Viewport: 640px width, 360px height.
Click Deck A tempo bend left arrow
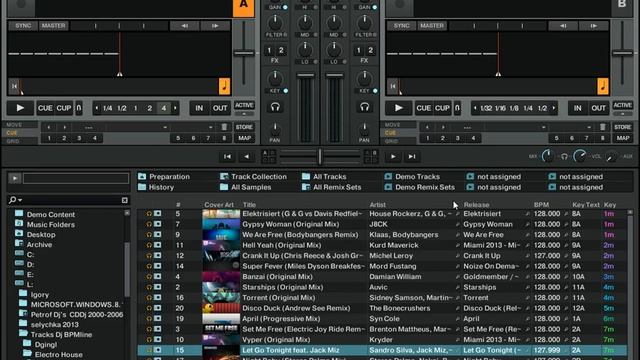tap(185, 26)
